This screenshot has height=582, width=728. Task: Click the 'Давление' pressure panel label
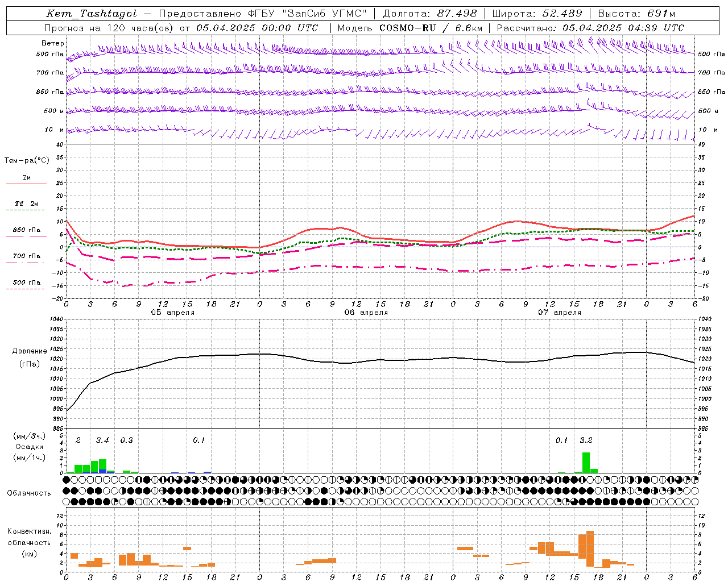point(30,351)
